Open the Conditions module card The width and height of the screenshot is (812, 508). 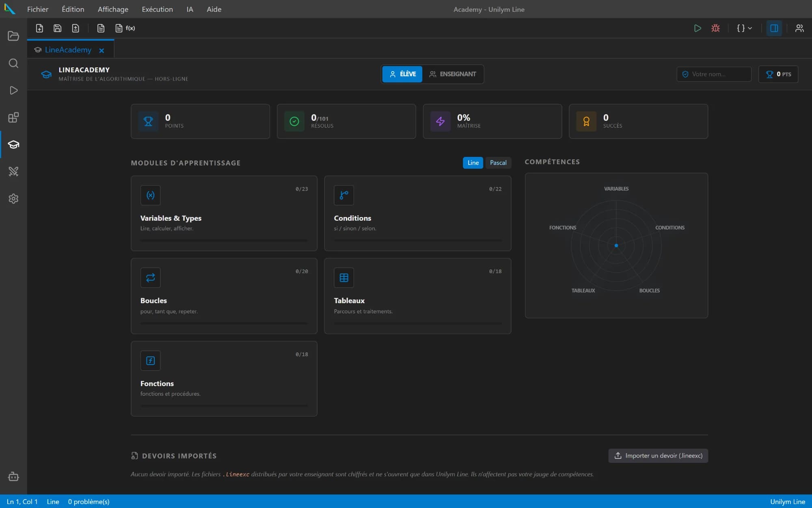[x=417, y=213]
